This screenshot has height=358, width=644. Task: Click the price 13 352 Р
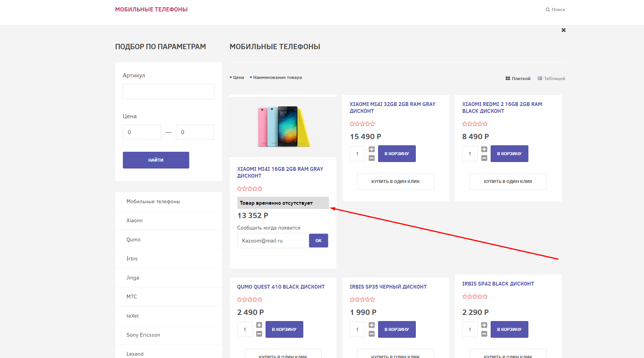pyautogui.click(x=253, y=216)
